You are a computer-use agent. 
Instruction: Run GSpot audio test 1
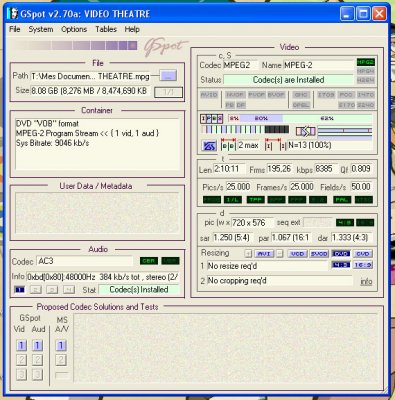coord(37,345)
